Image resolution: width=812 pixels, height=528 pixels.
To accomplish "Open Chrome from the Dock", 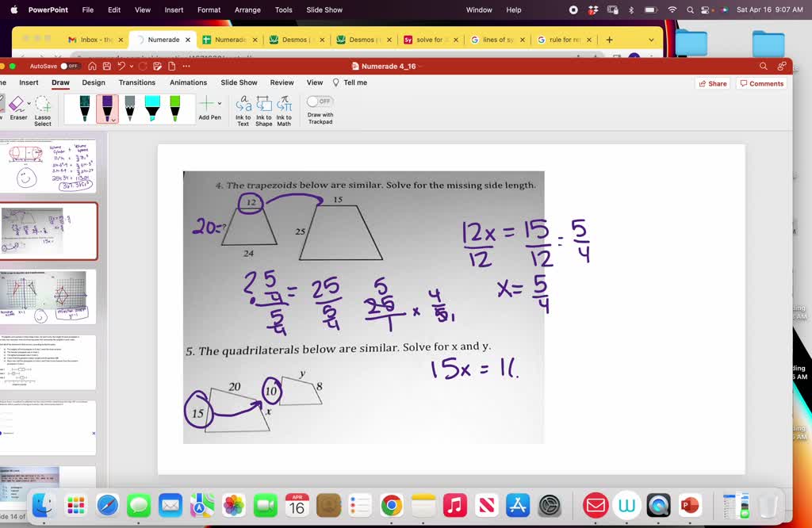I will coord(391,503).
